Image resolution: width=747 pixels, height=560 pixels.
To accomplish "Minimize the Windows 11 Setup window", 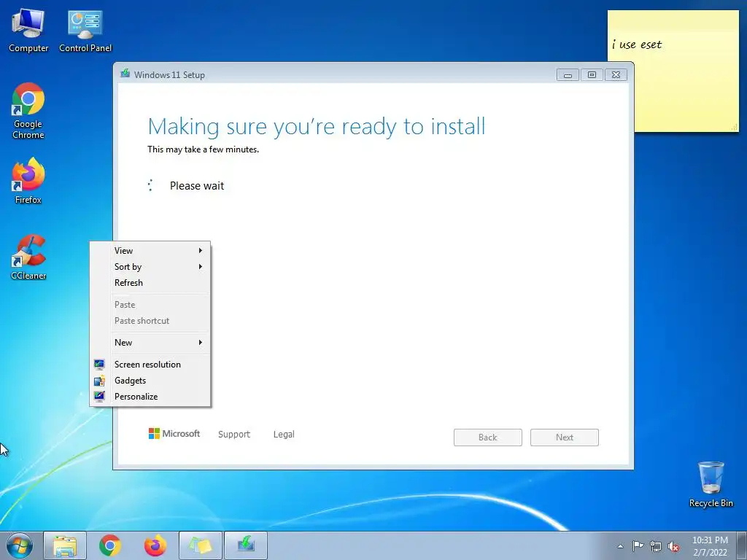I will tap(568, 75).
